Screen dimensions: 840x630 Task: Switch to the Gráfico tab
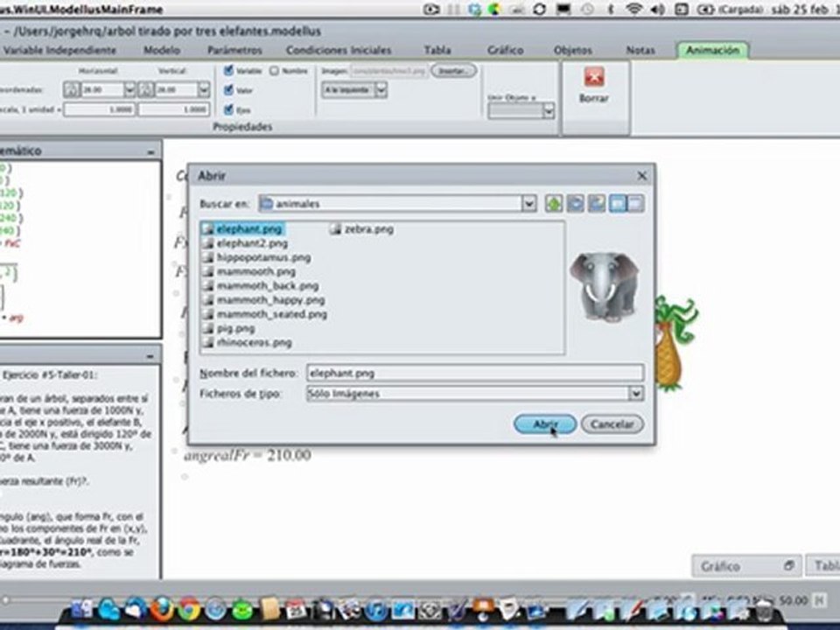[x=505, y=51]
